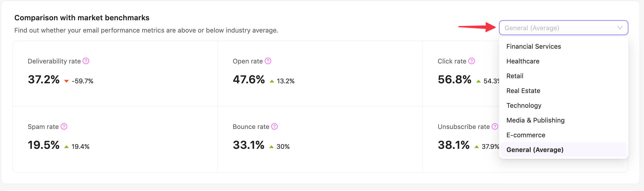Pick Retail as the benchmark industry
Image resolution: width=644 pixels, height=191 pixels.
coord(515,76)
